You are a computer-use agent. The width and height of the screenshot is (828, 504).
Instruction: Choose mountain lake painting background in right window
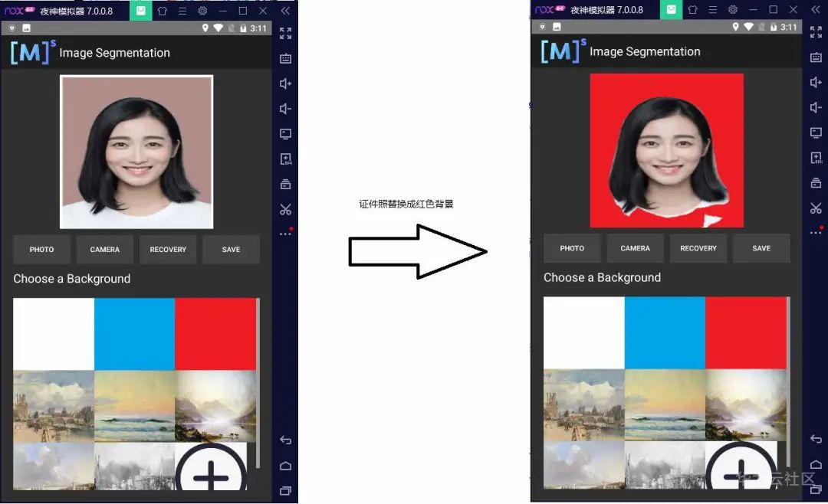point(746,405)
